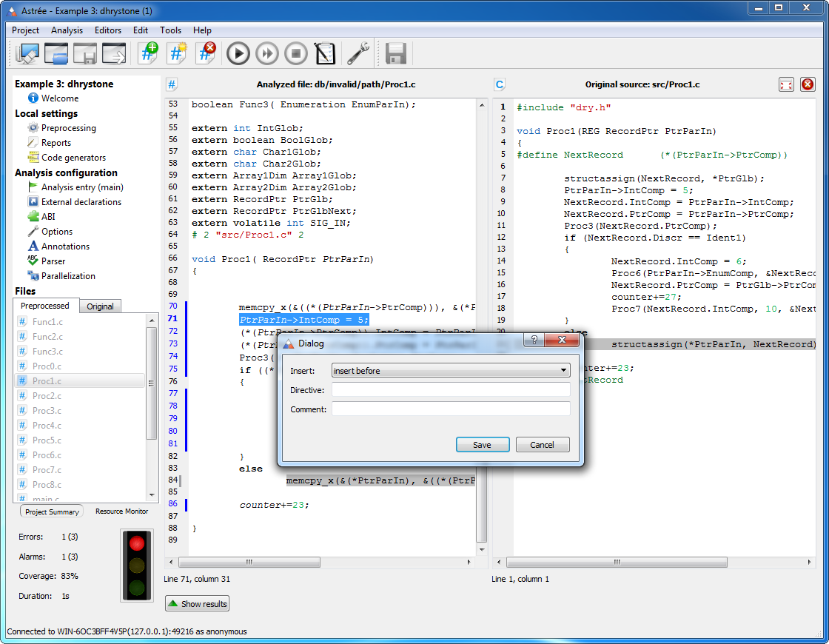Viewport: 829px width, 644px height.
Task: Click the toolbar icon of a window with arrow
Action: (x=114, y=53)
